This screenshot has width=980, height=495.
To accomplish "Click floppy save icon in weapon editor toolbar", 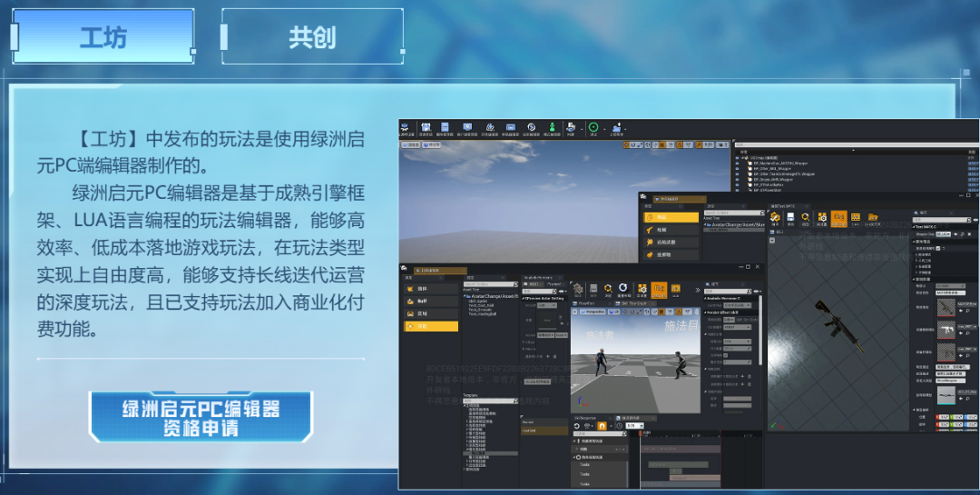I will point(790,217).
